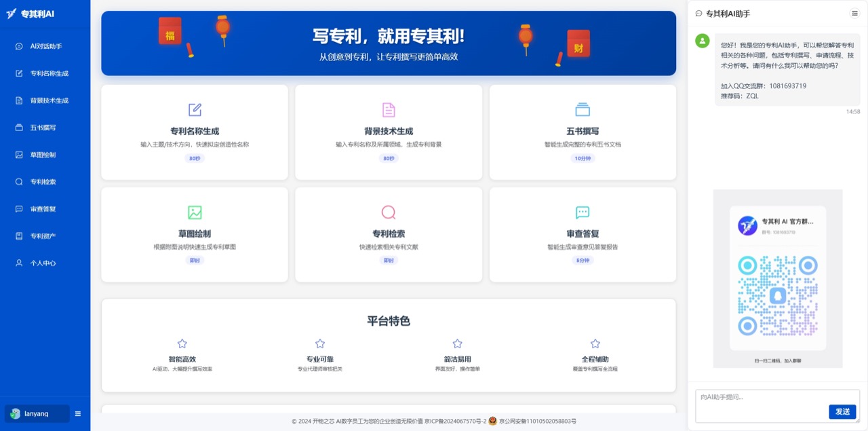The width and height of the screenshot is (868, 431).
Task: Click the 五书撰写 folder icon in sidebar
Action: [19, 128]
